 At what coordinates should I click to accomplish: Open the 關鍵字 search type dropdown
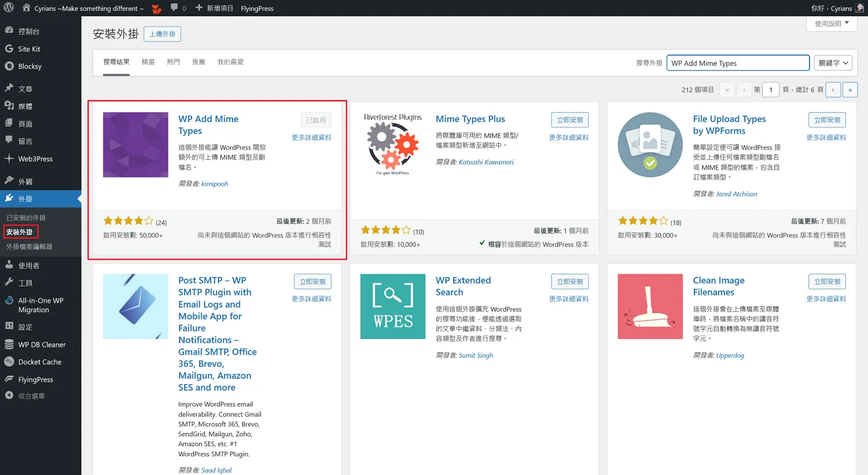833,62
